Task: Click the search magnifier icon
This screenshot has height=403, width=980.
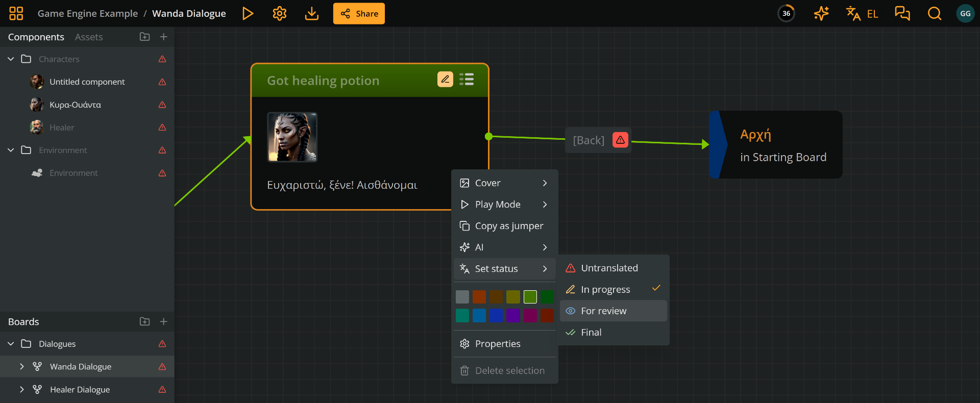Action: [934, 14]
